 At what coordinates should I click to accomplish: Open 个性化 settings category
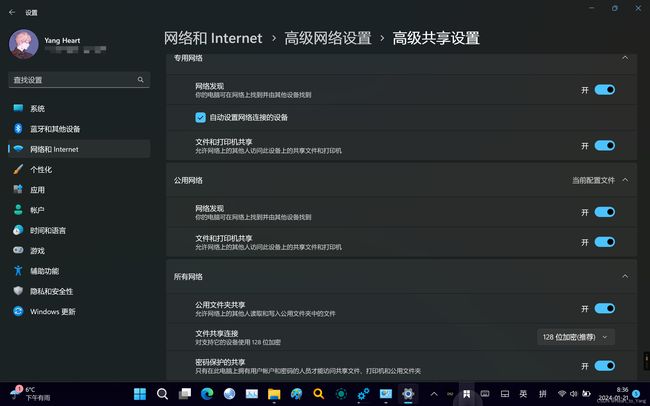coord(79,169)
